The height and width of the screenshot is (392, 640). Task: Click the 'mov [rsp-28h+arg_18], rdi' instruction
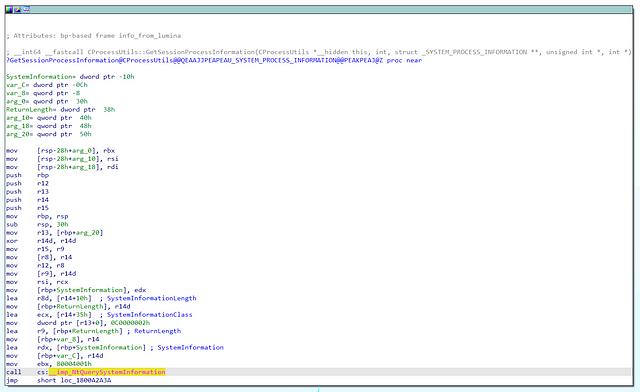click(x=62, y=167)
